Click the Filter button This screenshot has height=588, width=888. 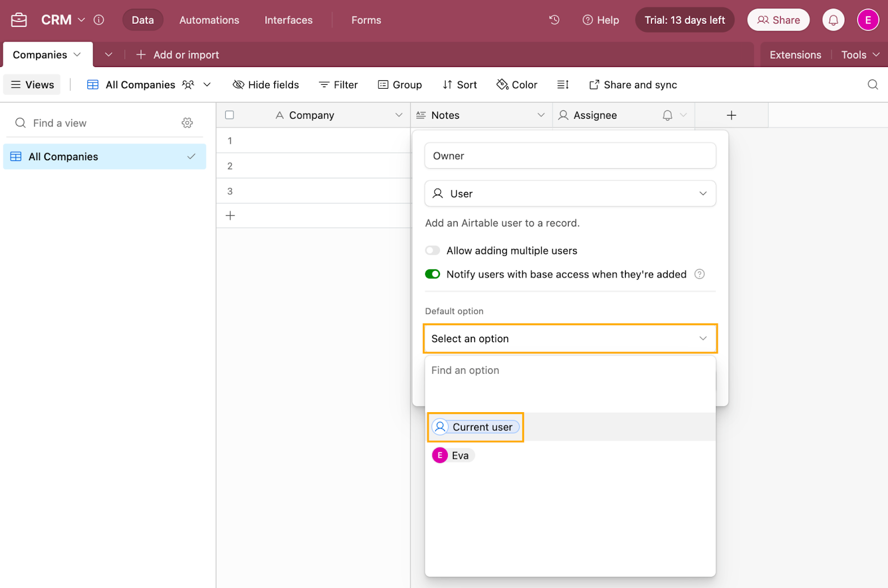pos(339,85)
